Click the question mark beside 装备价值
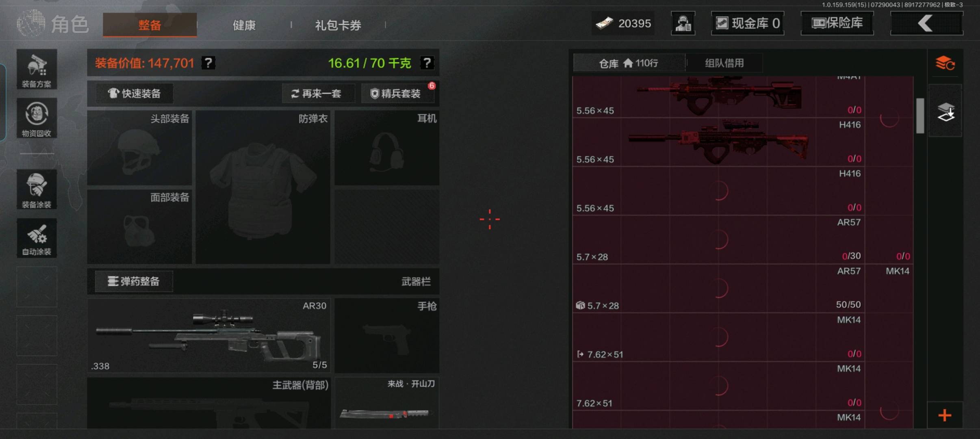The image size is (980, 439). (208, 63)
